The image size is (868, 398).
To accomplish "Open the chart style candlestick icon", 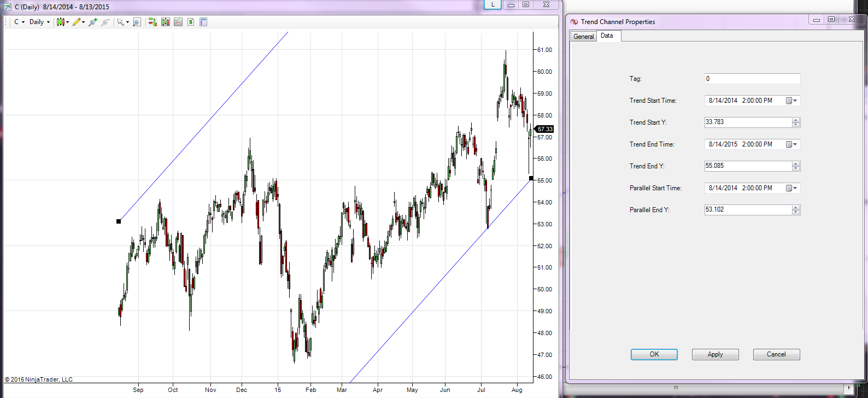I will (61, 22).
